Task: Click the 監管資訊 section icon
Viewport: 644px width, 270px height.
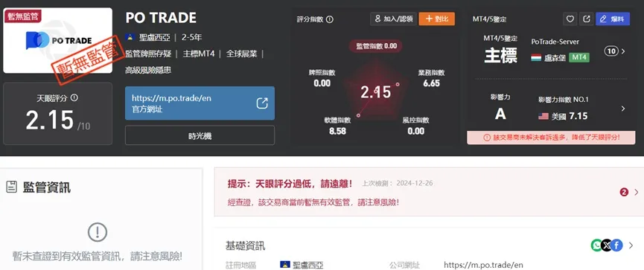Action: [11, 187]
